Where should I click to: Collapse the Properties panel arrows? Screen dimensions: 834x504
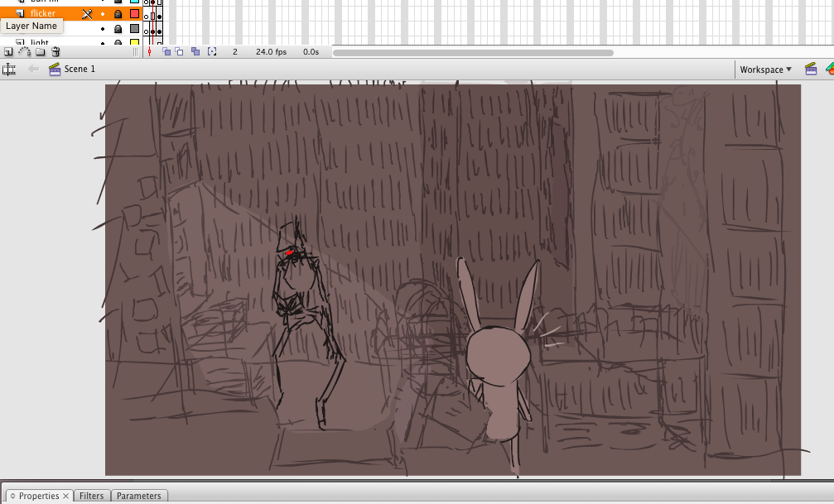[x=12, y=496]
